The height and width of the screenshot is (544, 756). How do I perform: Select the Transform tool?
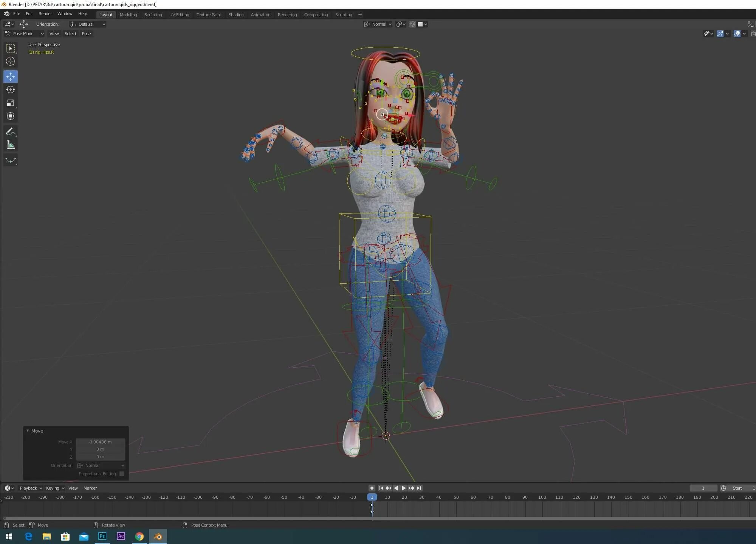point(11,116)
